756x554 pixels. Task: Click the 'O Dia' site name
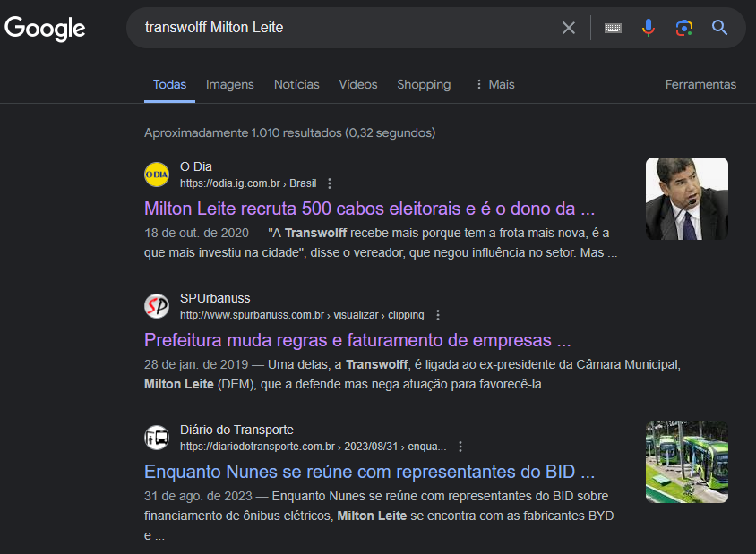196,166
